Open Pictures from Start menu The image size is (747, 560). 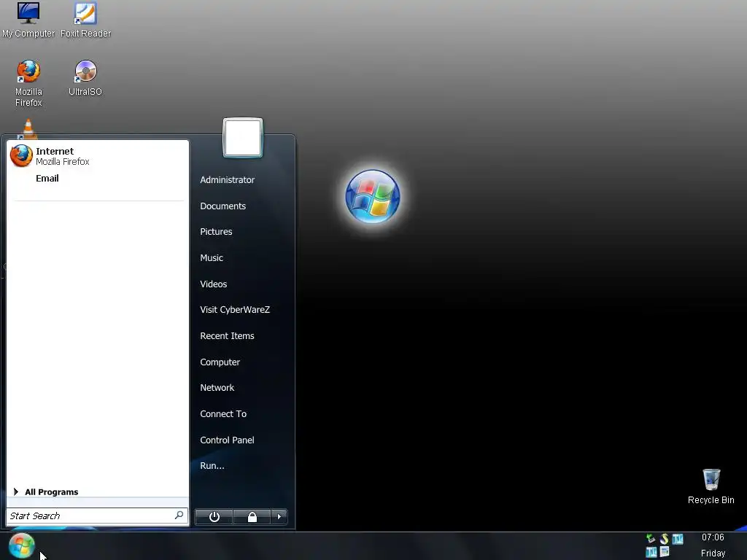point(216,232)
